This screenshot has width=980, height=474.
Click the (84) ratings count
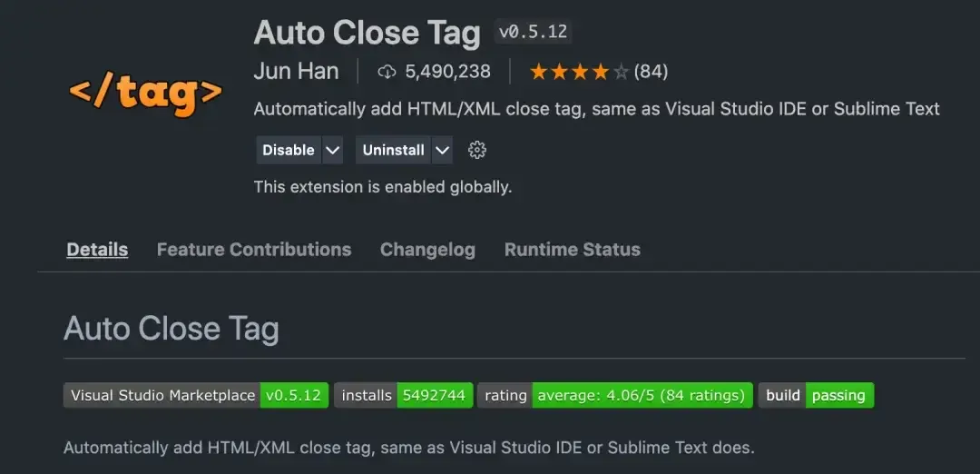(x=651, y=71)
